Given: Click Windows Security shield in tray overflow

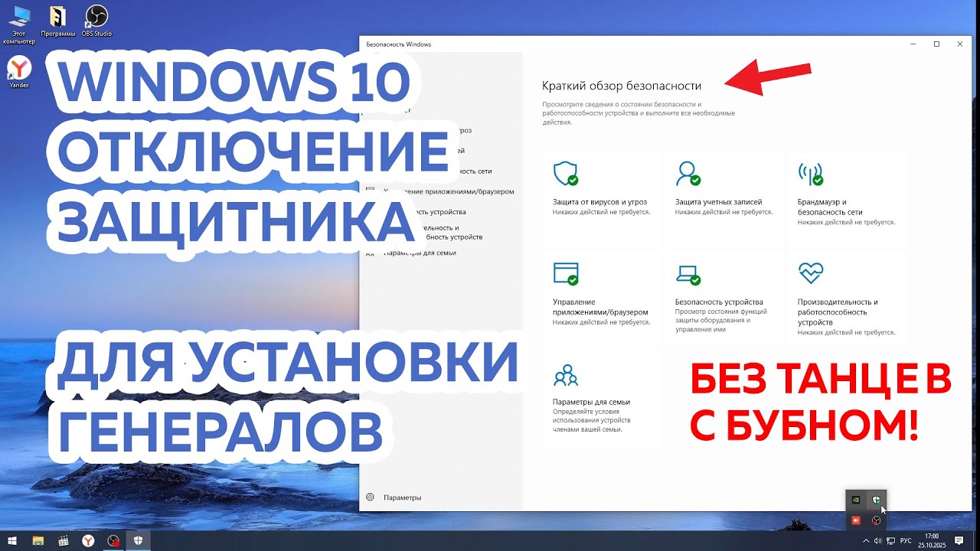Looking at the screenshot, I should 877,500.
